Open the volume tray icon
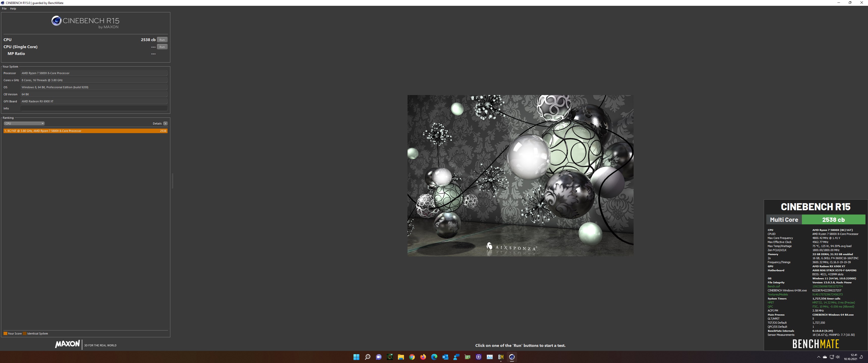 838,357
